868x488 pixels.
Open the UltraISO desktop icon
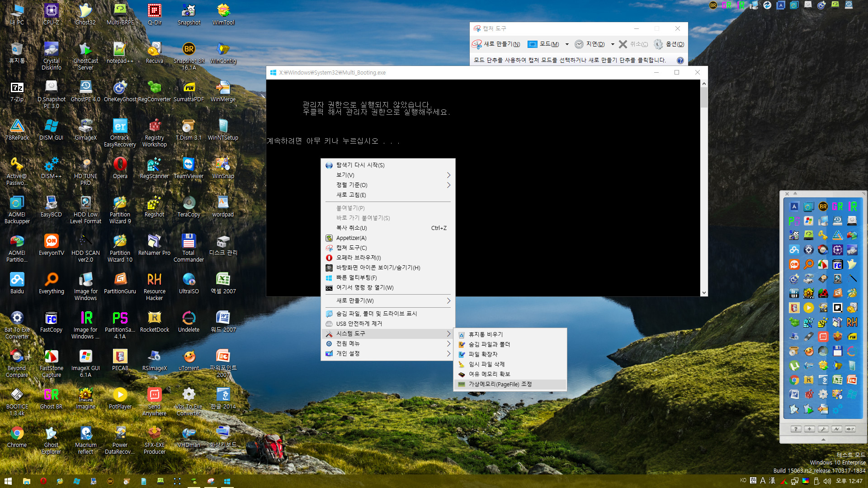coord(189,283)
